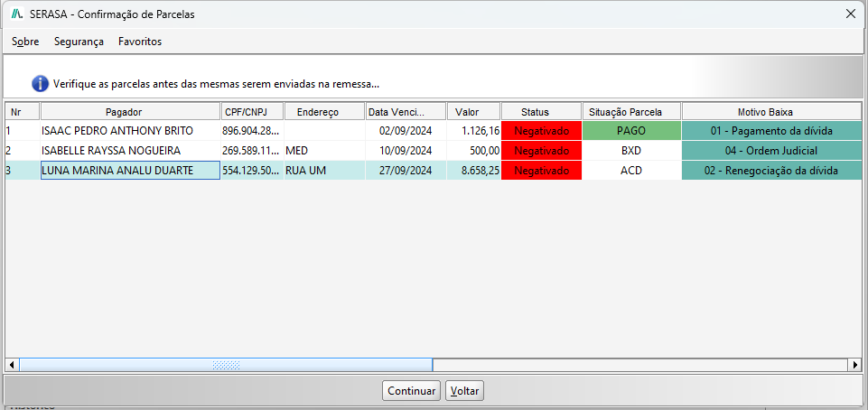Click Negativado status in Isaac's row

tap(541, 131)
